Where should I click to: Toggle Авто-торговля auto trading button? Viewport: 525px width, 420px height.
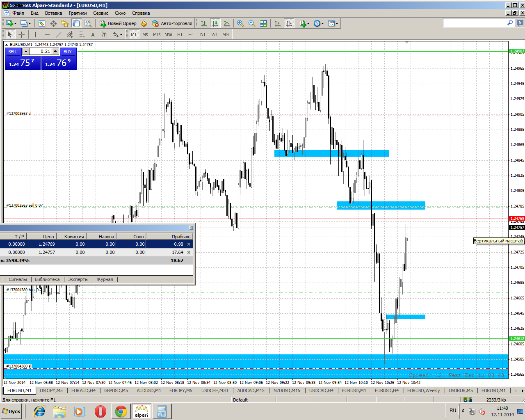(172, 23)
